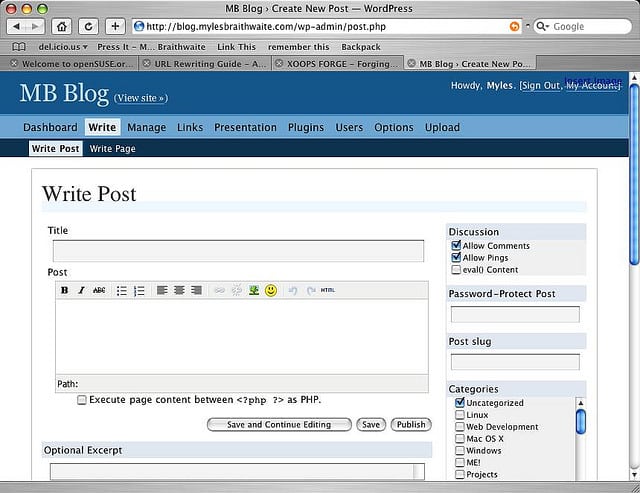Focus the Post slug field

(x=515, y=362)
